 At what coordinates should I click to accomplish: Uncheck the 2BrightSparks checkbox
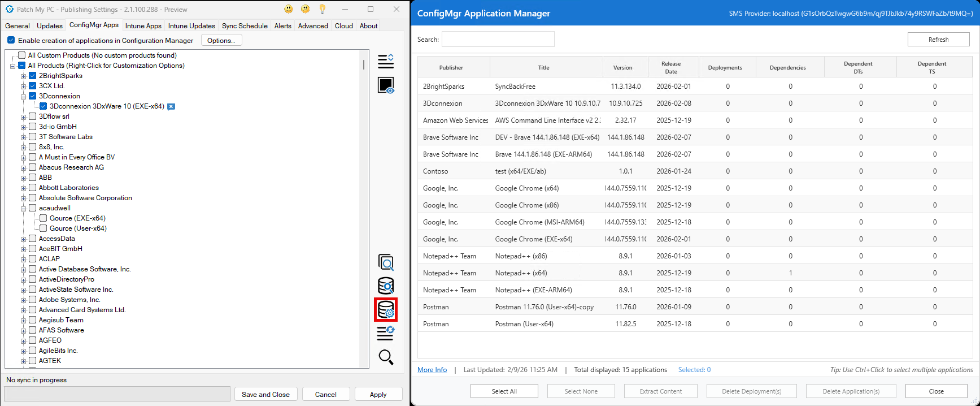click(x=32, y=75)
